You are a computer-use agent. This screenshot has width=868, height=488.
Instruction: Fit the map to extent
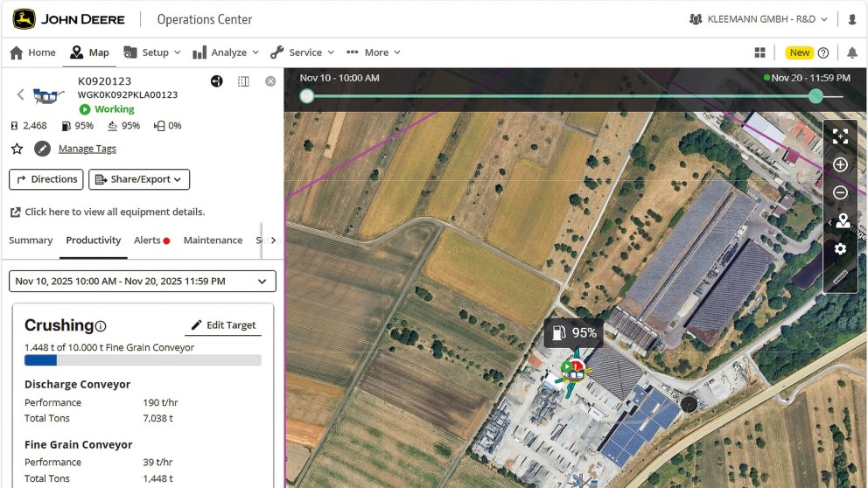[x=840, y=136]
